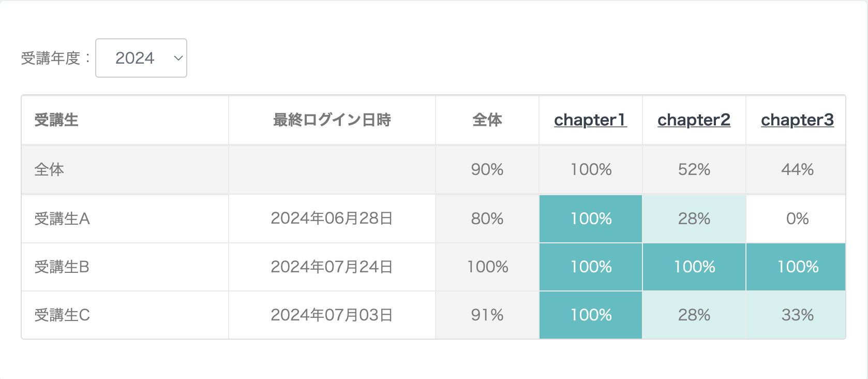Sort the table by chapter1
This screenshot has width=868, height=379.
click(590, 120)
